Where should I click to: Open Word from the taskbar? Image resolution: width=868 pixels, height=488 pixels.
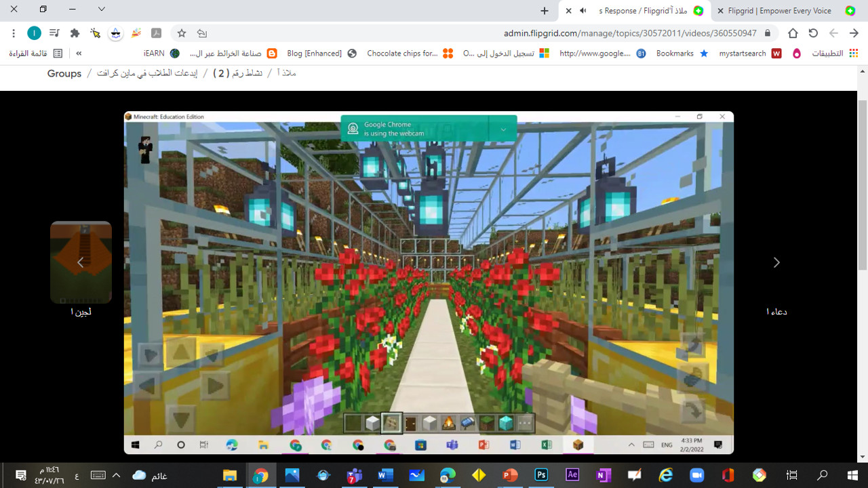pyautogui.click(x=385, y=475)
